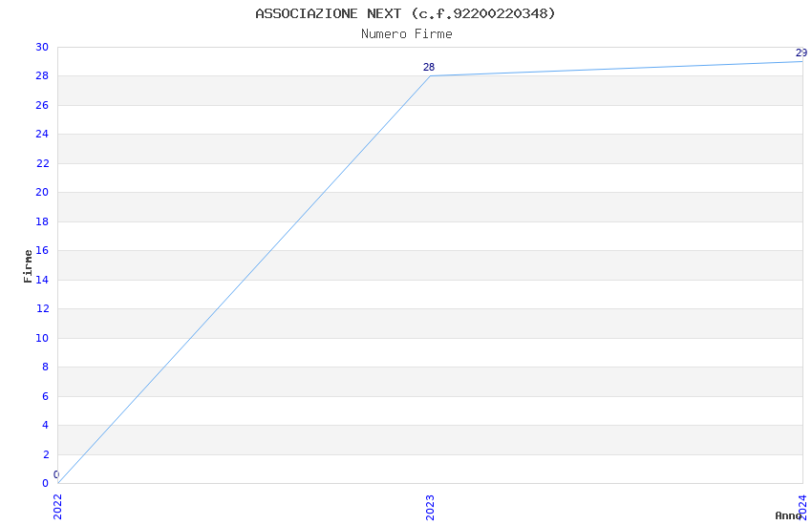This screenshot has height=525, width=812.
Task: Click the data label 29 at 2024
Action: 801,52
